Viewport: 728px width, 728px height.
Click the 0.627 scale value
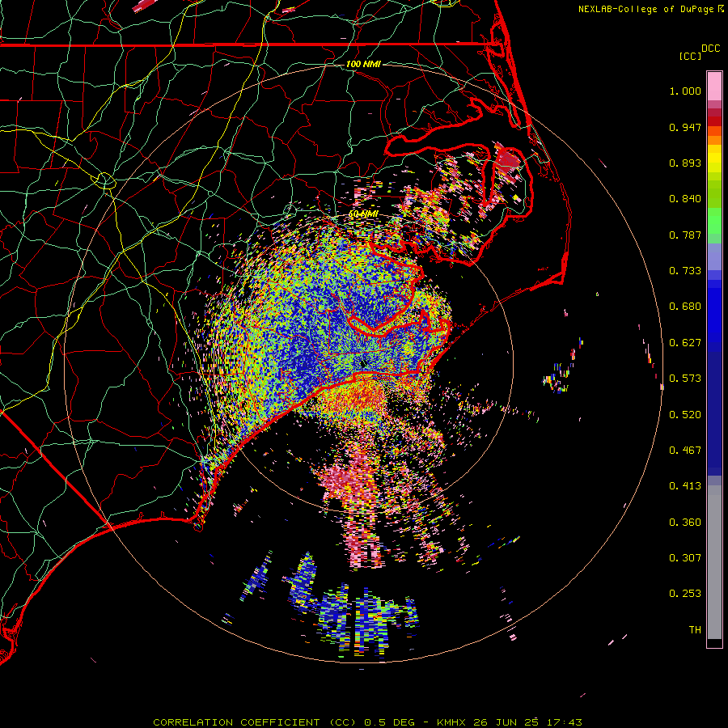(685, 343)
